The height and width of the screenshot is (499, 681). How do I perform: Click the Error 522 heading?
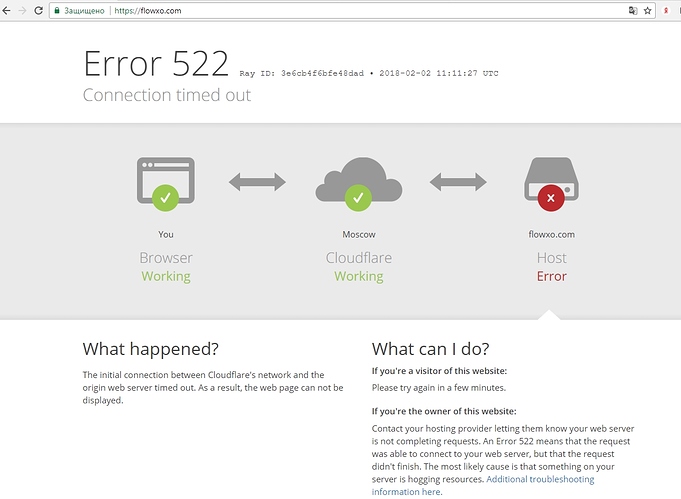point(156,64)
